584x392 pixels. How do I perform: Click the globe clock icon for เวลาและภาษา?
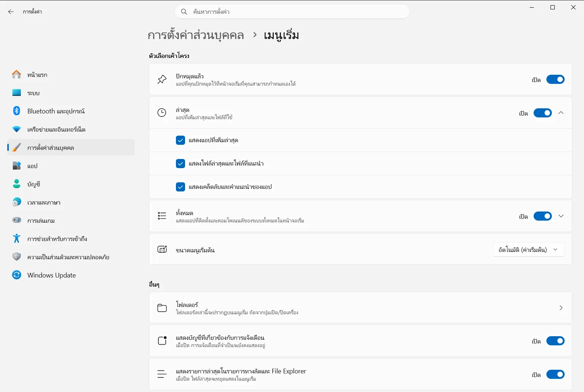tap(16, 202)
